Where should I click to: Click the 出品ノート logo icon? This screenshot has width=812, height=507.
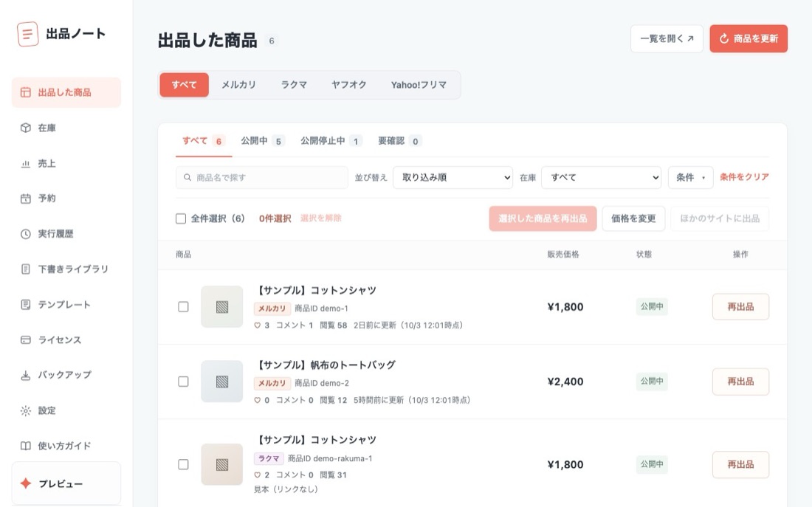[27, 34]
